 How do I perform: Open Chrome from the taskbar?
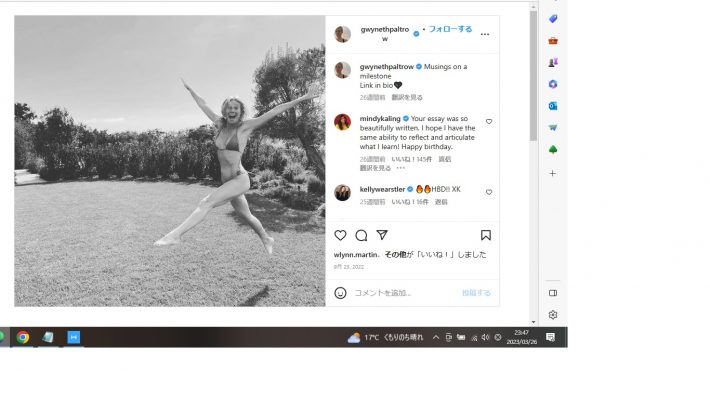point(23,337)
